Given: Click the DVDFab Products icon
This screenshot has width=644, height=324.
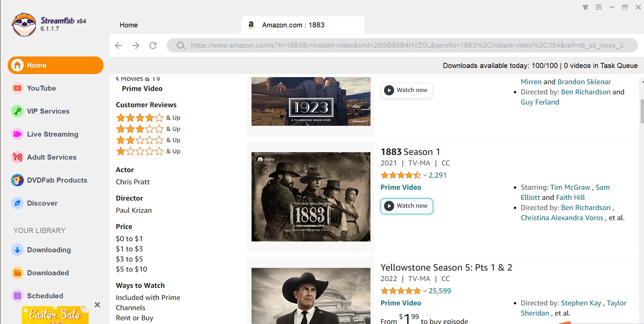Looking at the screenshot, I should pos(17,180).
